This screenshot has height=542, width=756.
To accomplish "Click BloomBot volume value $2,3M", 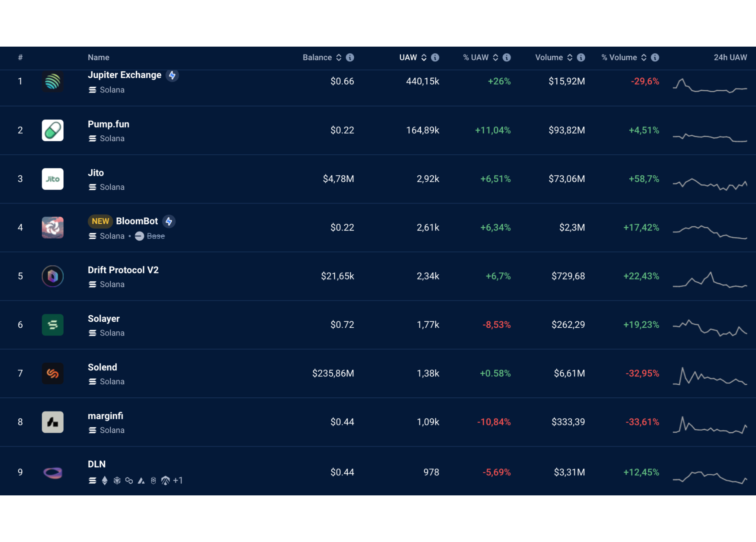I will 572,228.
